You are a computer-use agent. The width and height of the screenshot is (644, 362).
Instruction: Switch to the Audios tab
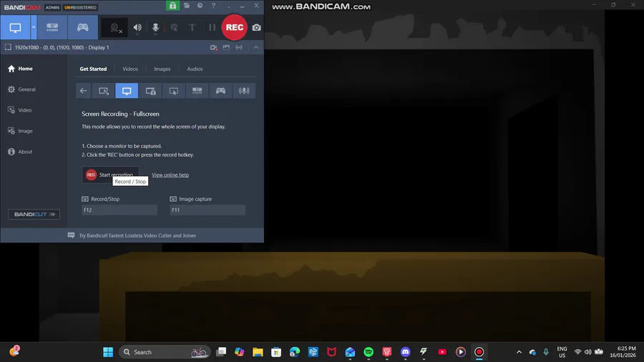coord(195,69)
